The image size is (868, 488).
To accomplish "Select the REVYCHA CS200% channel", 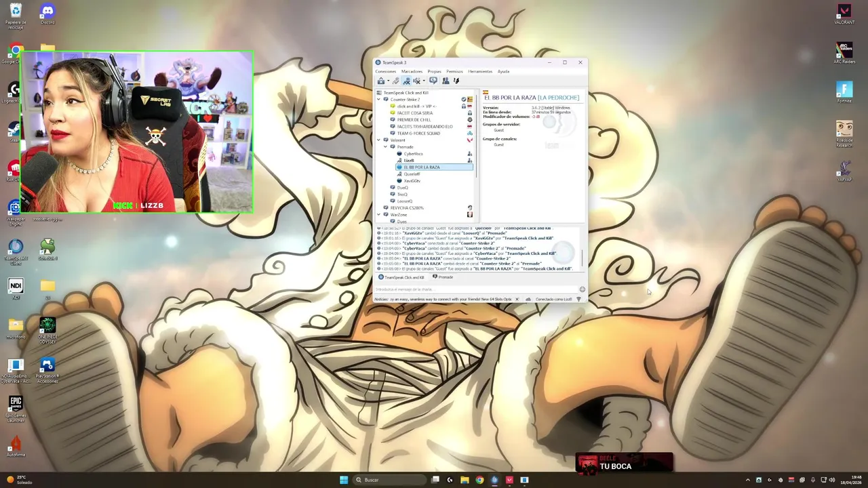I will 407,208.
